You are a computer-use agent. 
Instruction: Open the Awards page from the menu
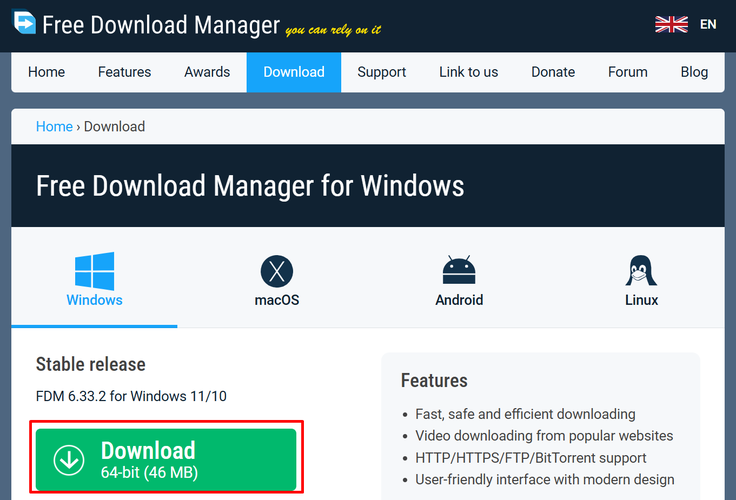(207, 72)
